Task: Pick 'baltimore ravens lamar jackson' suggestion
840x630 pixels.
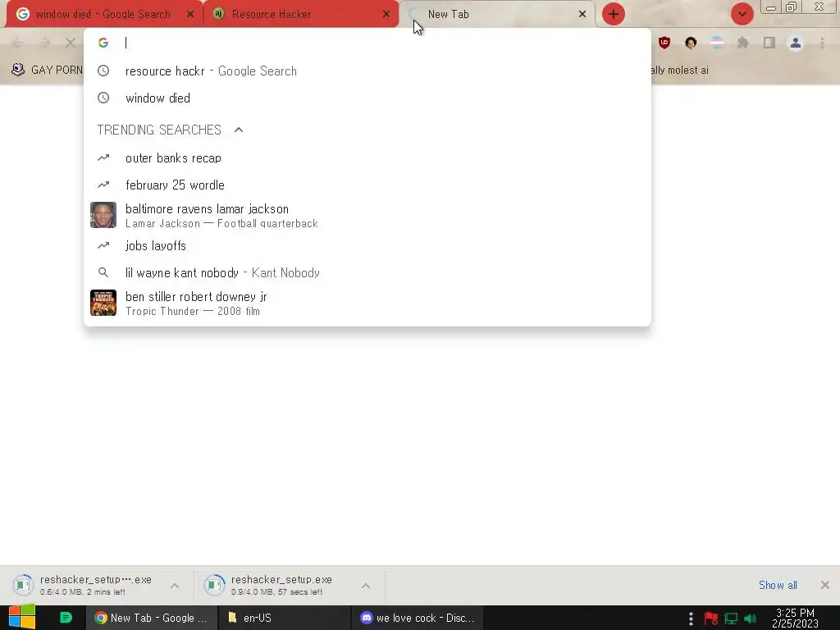Action: tap(367, 216)
